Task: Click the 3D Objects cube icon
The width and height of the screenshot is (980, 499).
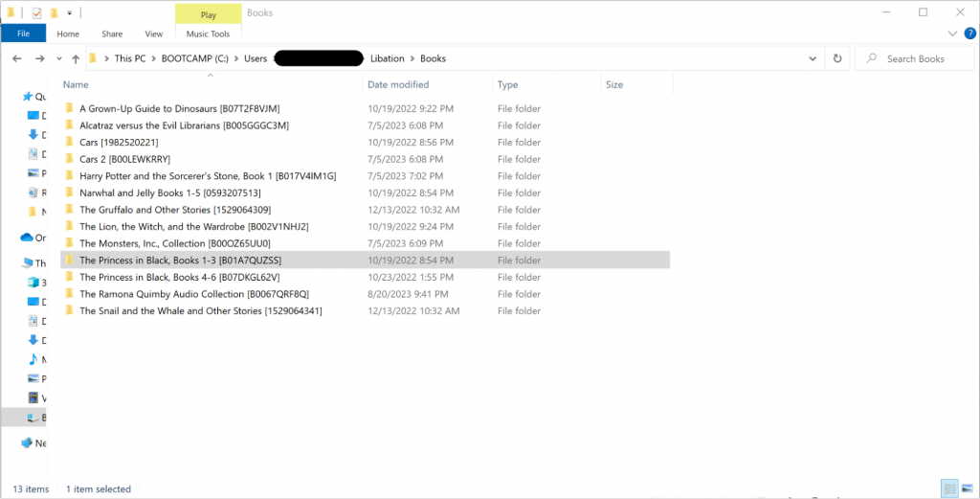Action: point(33,283)
